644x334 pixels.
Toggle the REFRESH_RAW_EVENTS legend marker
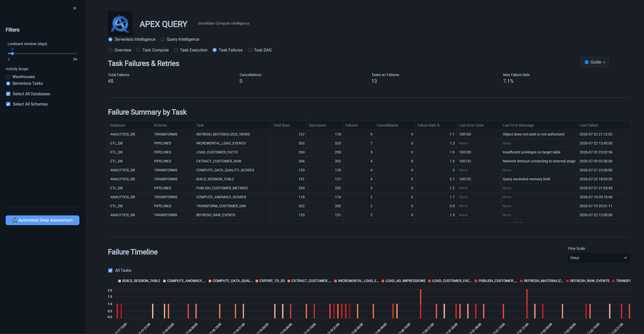(x=567, y=281)
